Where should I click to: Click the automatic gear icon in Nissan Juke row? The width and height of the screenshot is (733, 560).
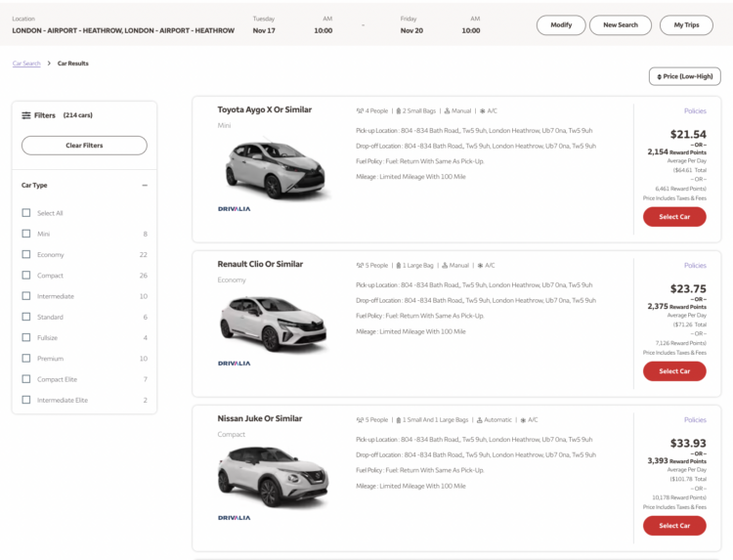pos(479,420)
